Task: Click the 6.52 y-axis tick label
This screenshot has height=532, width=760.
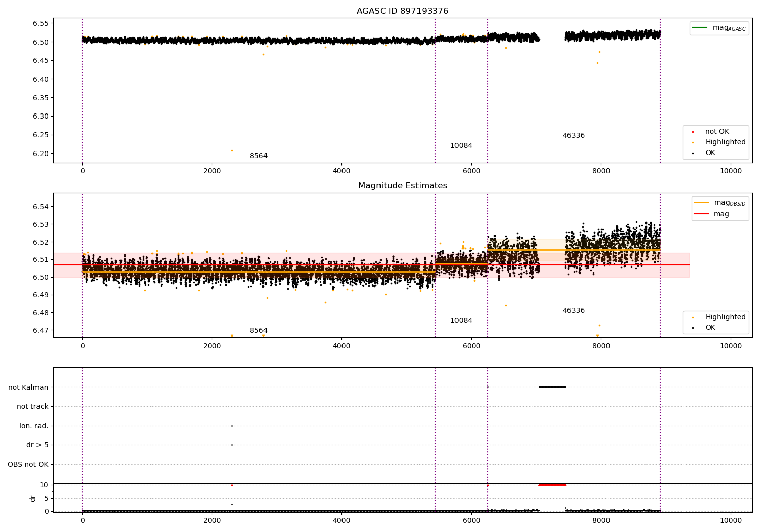Action: point(41,242)
